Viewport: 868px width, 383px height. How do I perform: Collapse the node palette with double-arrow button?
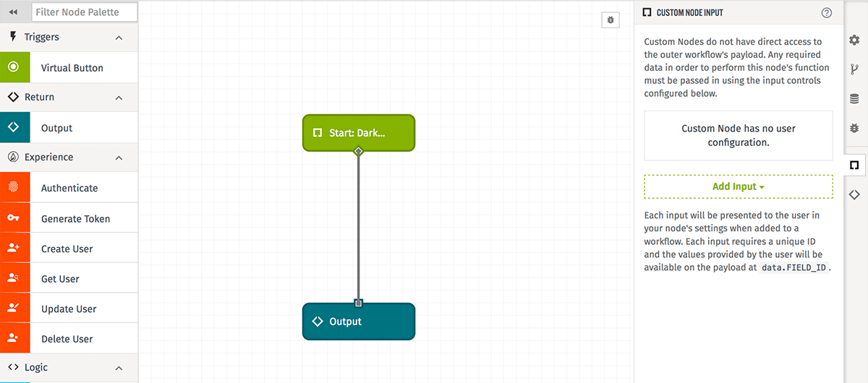click(x=13, y=12)
